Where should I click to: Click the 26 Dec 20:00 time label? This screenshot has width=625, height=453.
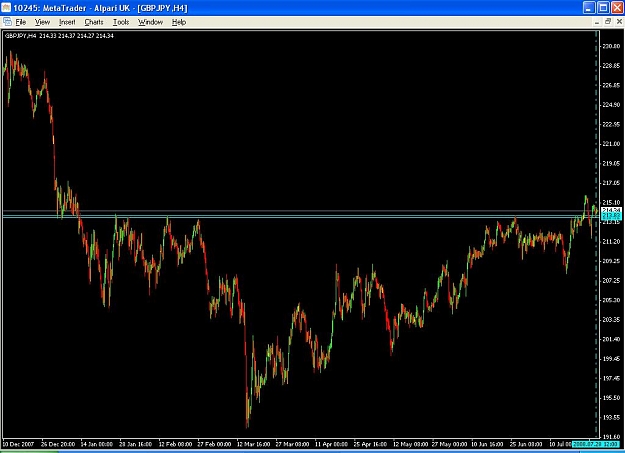tap(58, 444)
